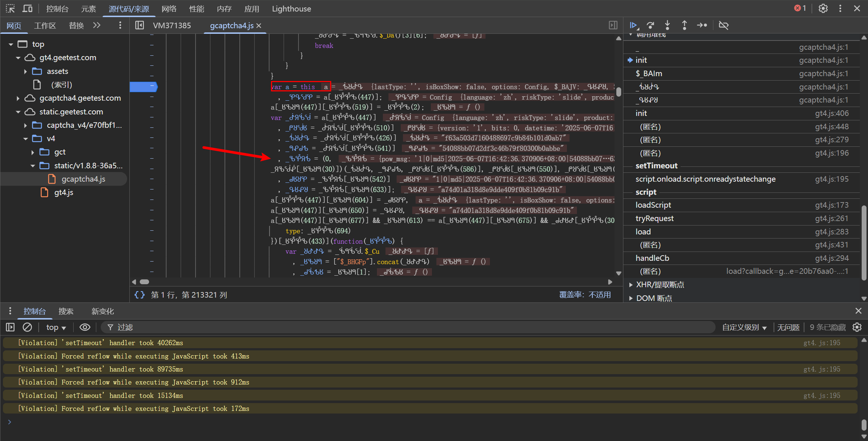Toggle the debugger sidebar icon

[x=613, y=25]
